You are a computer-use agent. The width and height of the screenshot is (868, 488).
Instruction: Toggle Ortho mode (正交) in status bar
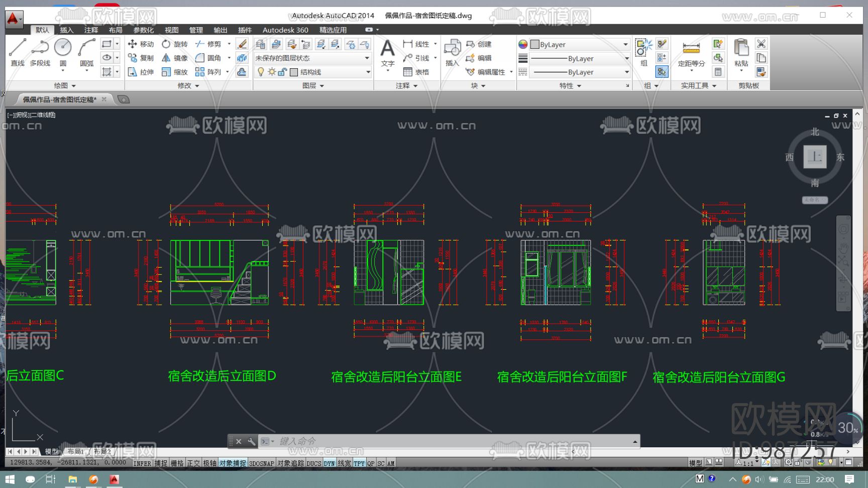point(193,463)
